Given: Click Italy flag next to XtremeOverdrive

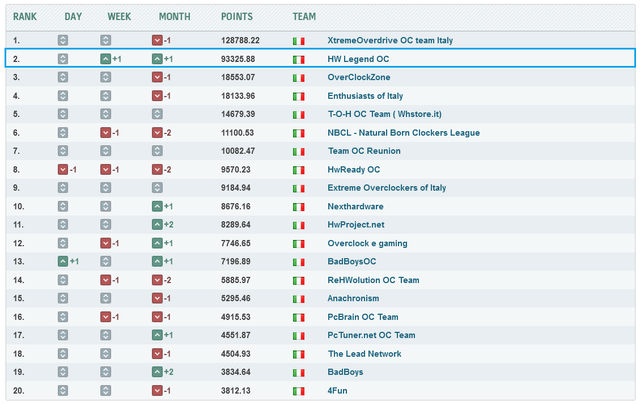Looking at the screenshot, I should (x=298, y=41).
